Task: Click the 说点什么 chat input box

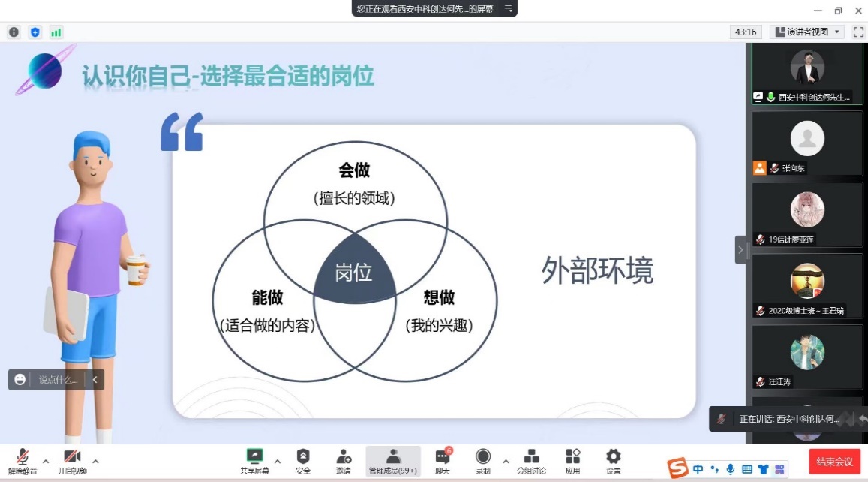Action: tap(58, 380)
